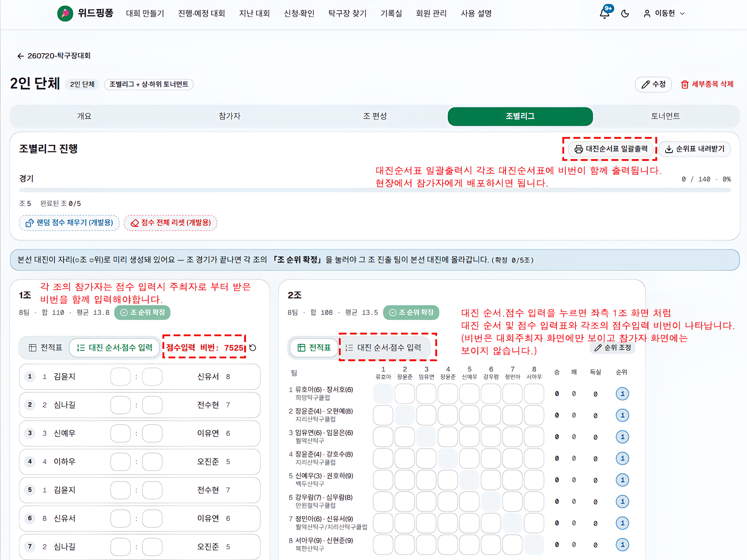Regenerate the 1조 score entry password

(x=253, y=348)
